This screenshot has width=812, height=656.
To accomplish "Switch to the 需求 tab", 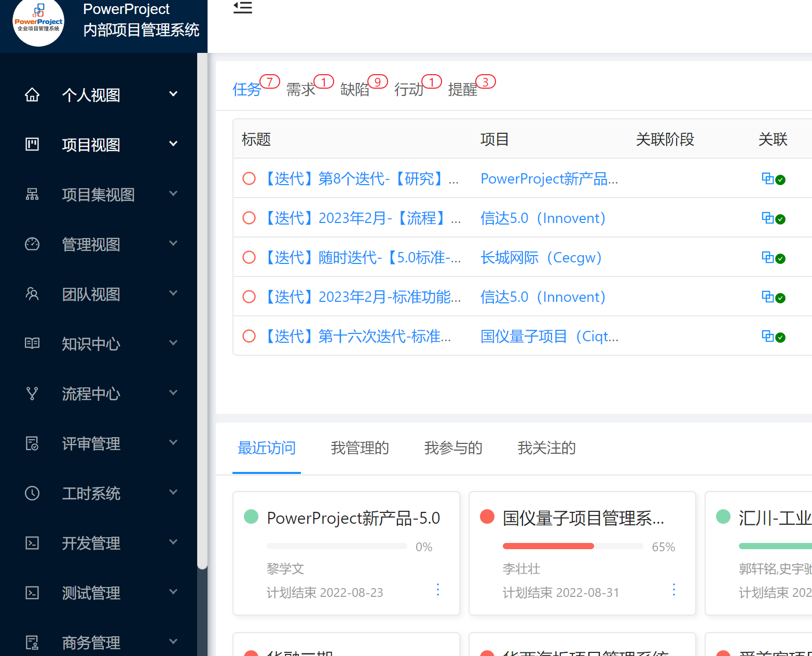I will (301, 90).
